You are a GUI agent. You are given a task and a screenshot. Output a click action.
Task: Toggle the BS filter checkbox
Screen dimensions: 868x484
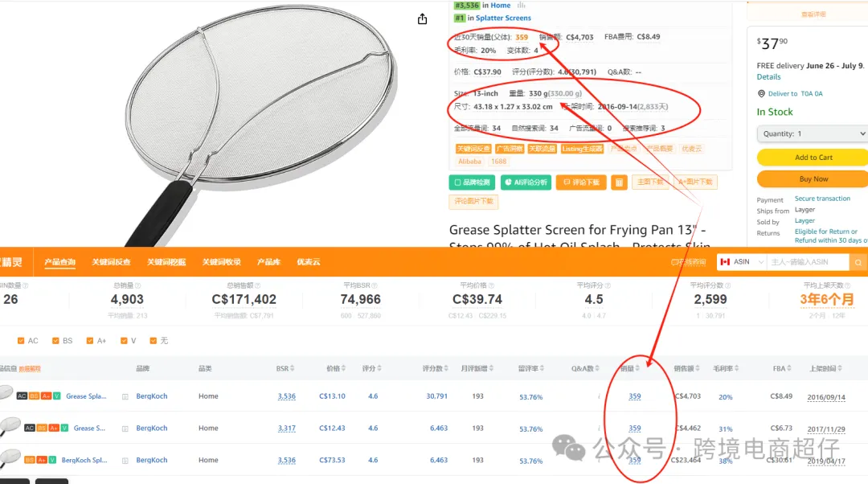(x=55, y=341)
